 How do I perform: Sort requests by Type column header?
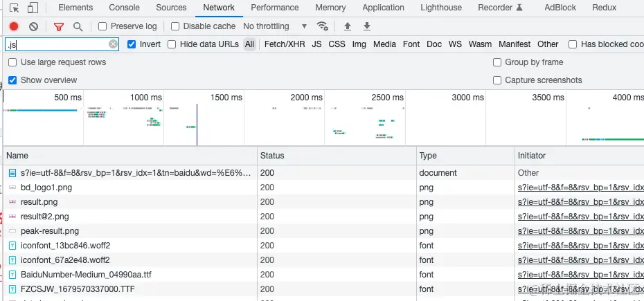coord(428,156)
